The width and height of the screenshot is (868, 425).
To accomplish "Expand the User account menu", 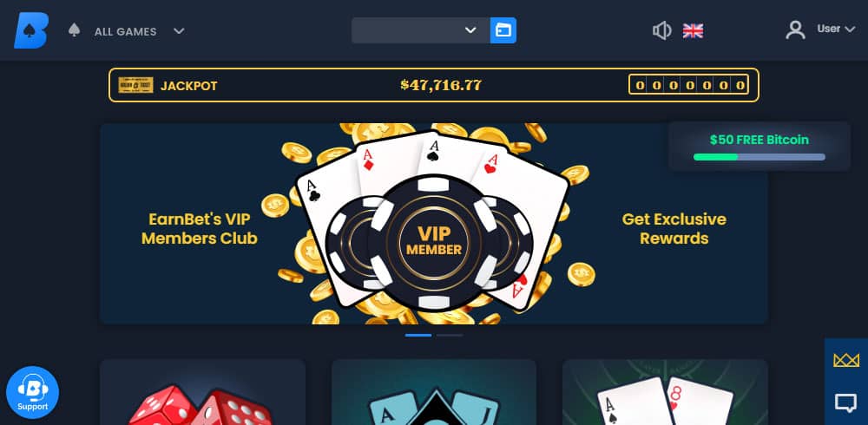I will pyautogui.click(x=836, y=29).
